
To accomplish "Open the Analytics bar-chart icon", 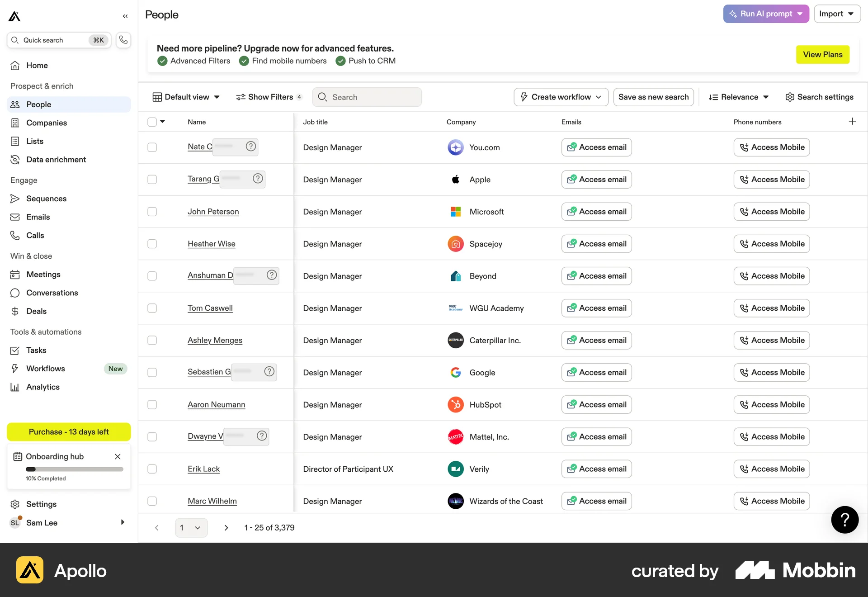I will pos(15,387).
